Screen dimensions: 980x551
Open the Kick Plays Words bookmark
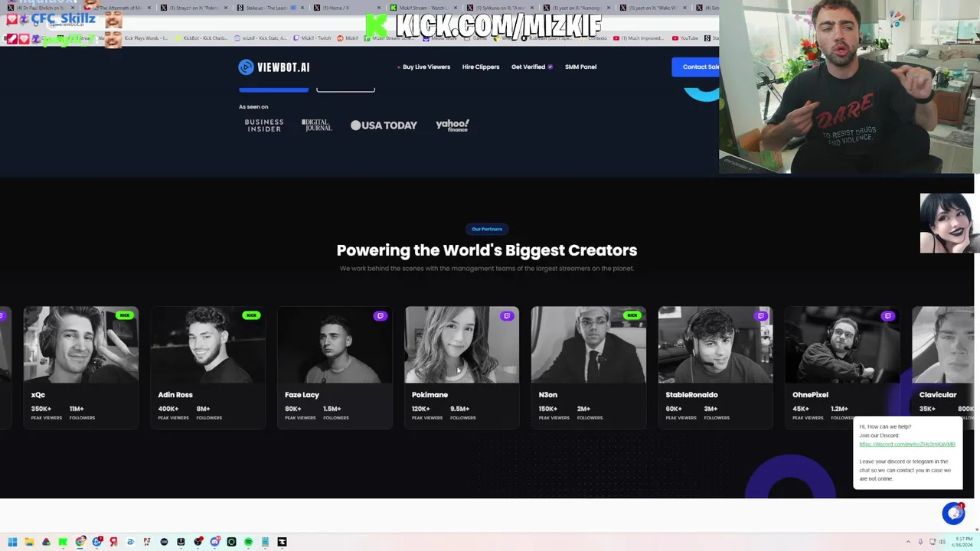(145, 38)
